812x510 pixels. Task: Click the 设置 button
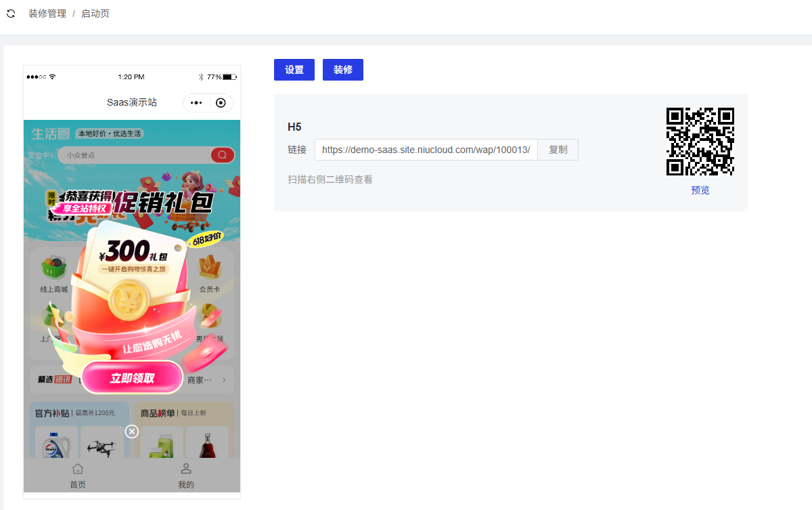tap(294, 70)
